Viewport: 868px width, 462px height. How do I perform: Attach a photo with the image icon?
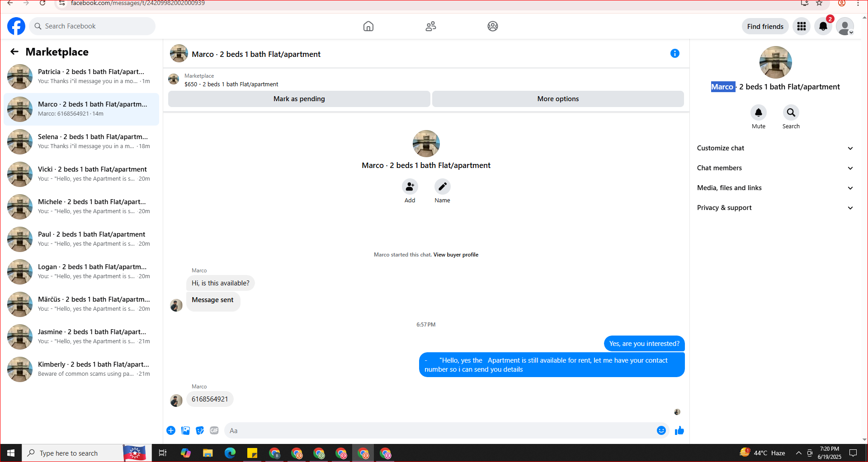(185, 430)
